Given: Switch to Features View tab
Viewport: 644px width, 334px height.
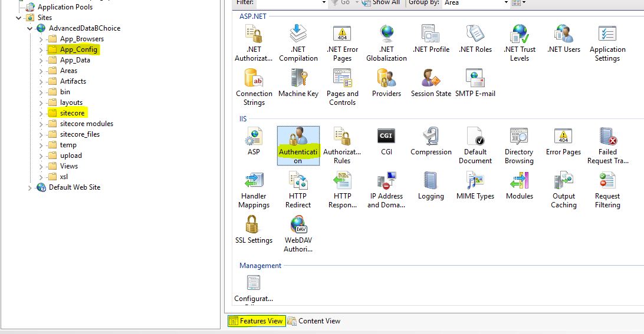Looking at the screenshot, I should pos(256,321).
